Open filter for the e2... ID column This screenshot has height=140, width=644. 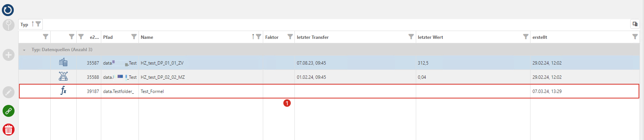tap(81, 37)
